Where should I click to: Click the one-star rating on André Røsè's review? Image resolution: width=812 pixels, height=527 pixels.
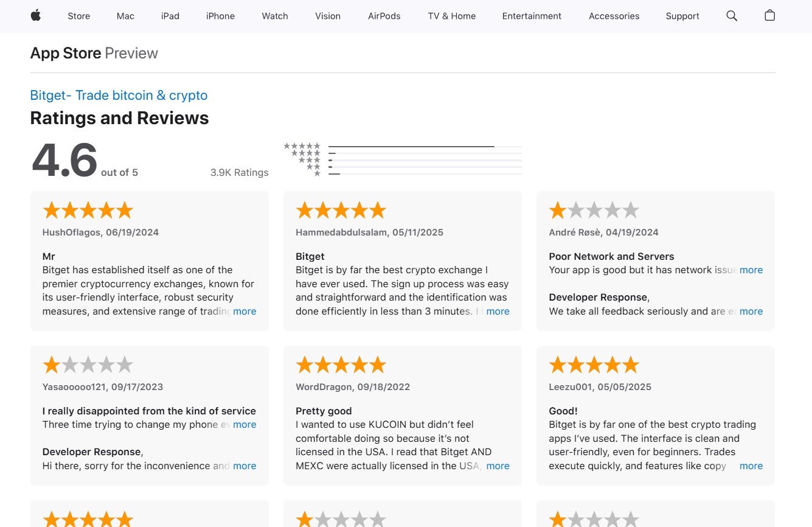pyautogui.click(x=594, y=209)
